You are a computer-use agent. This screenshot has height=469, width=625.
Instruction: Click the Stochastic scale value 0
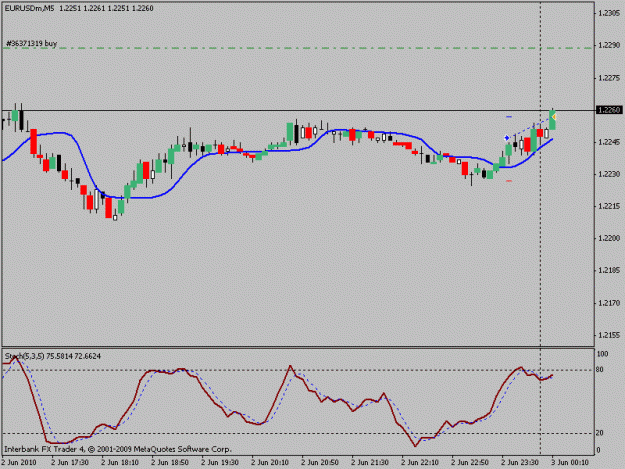598,450
